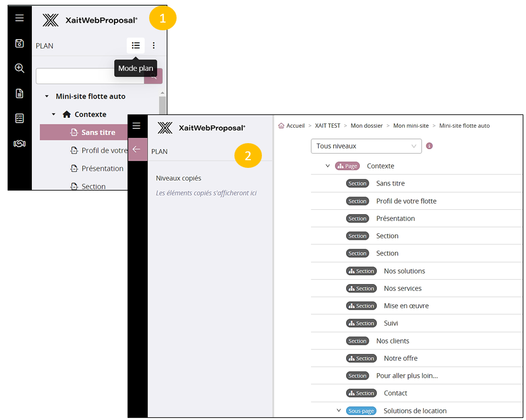Click the save icon in left sidebar
The height and width of the screenshot is (420, 526).
click(19, 43)
